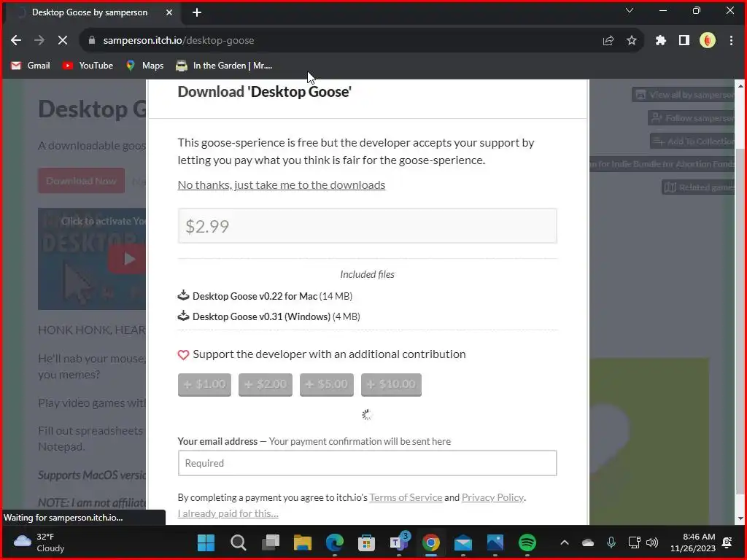Add a $2.00 contribution
This screenshot has width=747, height=560.
tap(266, 384)
